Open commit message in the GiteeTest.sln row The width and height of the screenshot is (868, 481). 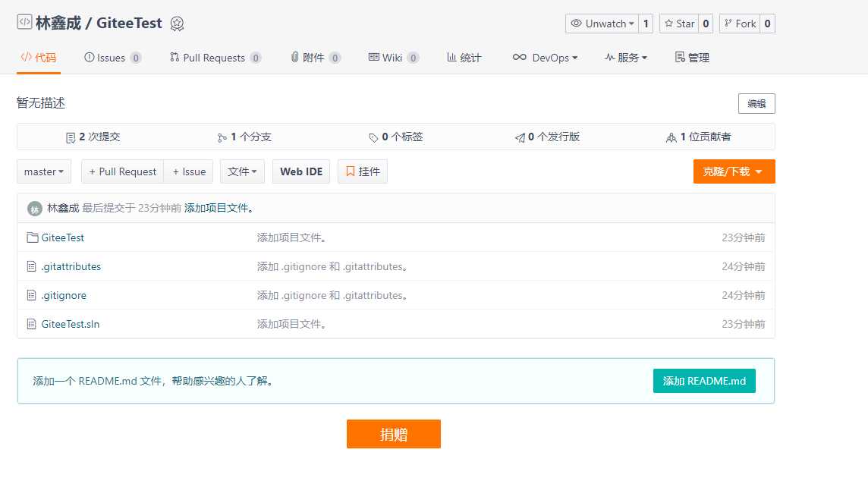tap(291, 324)
